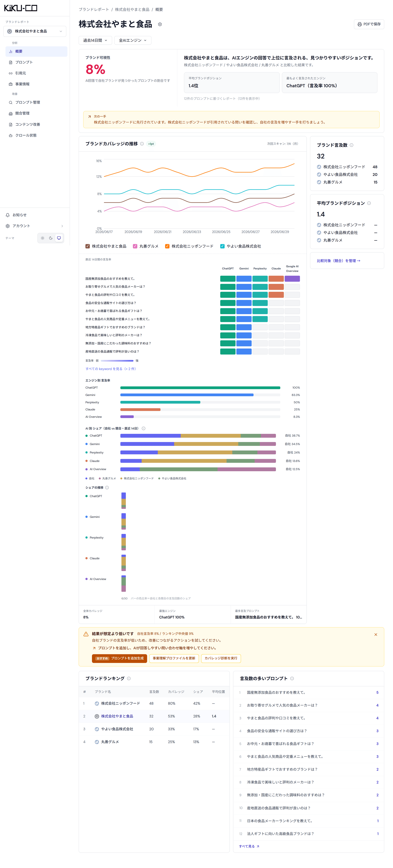Click the info icon beside ブランド言及数
This screenshot has width=393, height=868.
(x=351, y=145)
